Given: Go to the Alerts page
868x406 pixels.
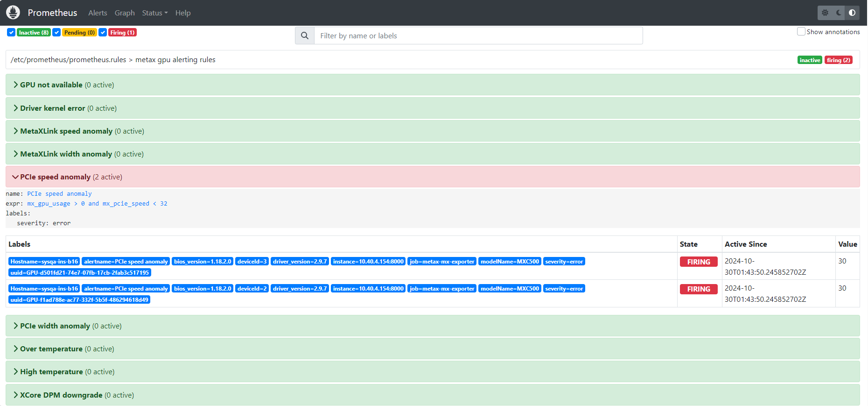Looking at the screenshot, I should (98, 13).
